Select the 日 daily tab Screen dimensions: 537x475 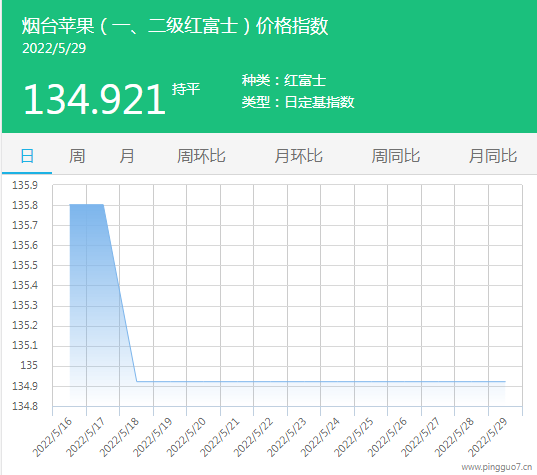tap(27, 156)
